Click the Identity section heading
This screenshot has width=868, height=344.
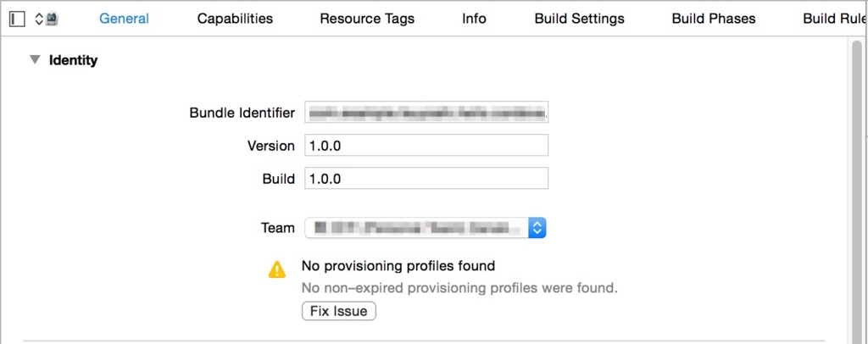tap(73, 59)
